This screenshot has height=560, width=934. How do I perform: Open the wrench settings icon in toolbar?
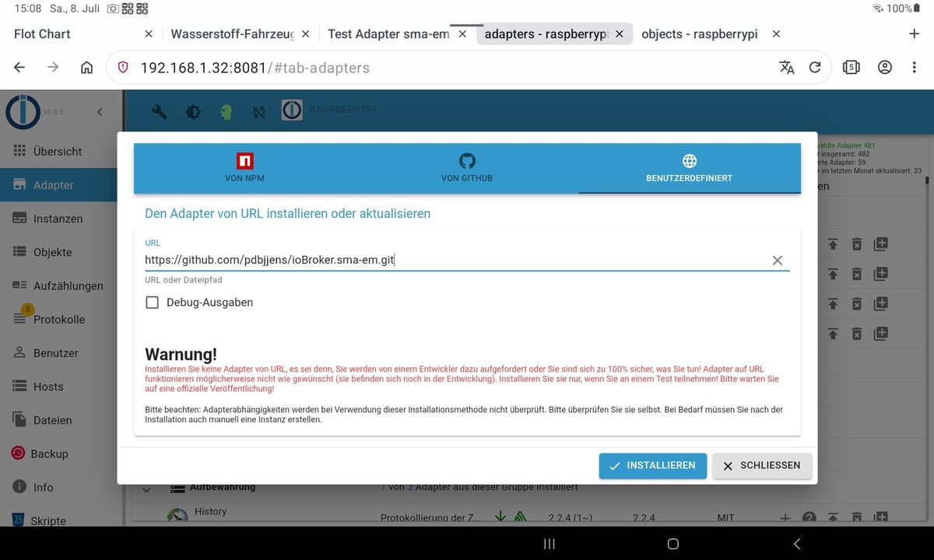coord(160,112)
